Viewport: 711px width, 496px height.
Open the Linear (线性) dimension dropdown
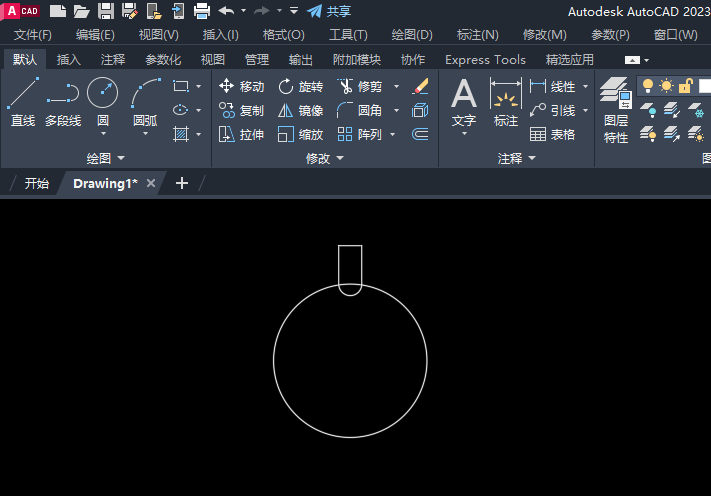[585, 86]
